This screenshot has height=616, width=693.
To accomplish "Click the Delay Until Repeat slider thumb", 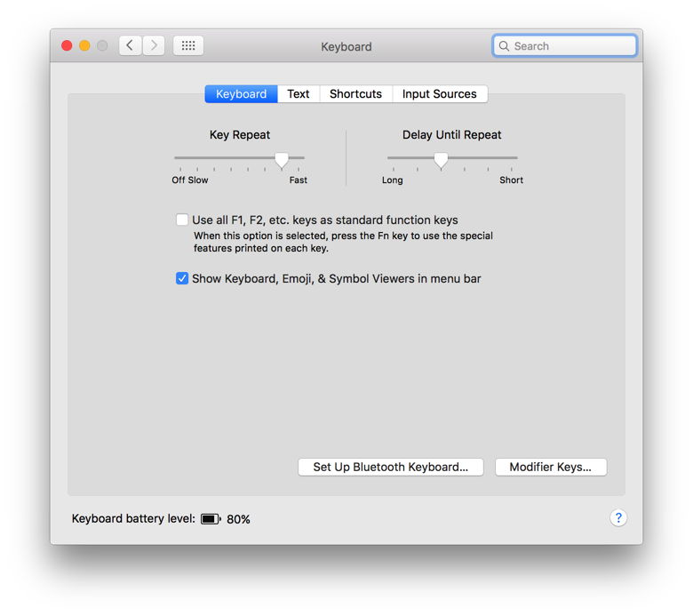I will [x=441, y=159].
